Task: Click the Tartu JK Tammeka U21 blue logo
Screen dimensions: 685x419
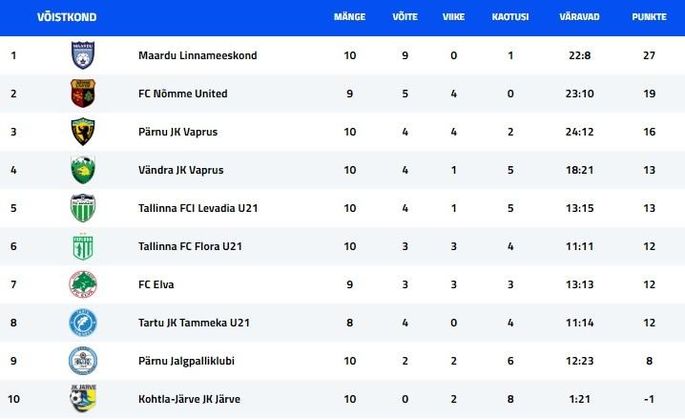Action: (x=83, y=322)
